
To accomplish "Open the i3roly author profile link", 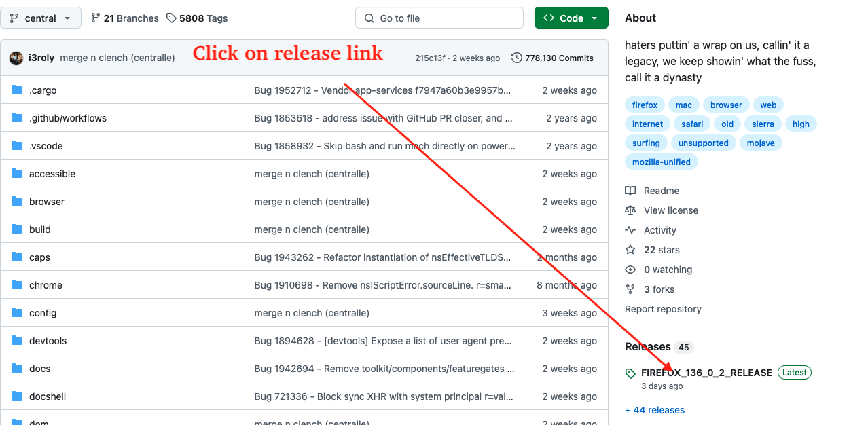I will [41, 58].
